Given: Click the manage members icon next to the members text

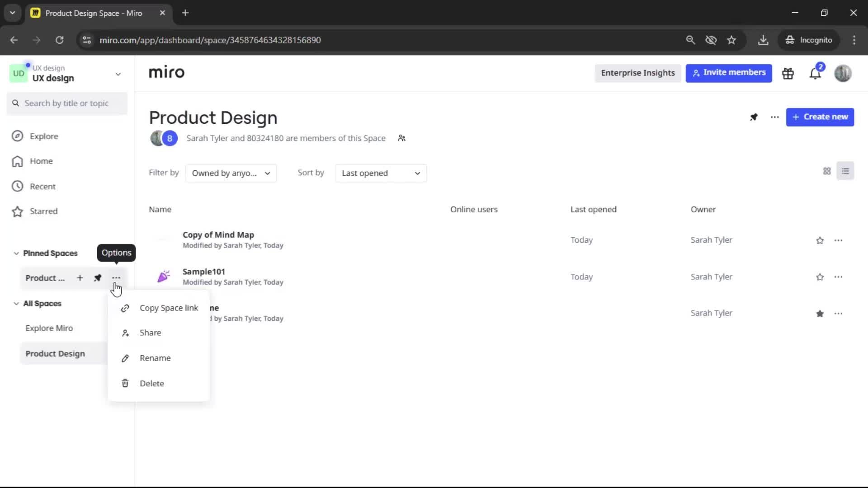Looking at the screenshot, I should [x=401, y=138].
